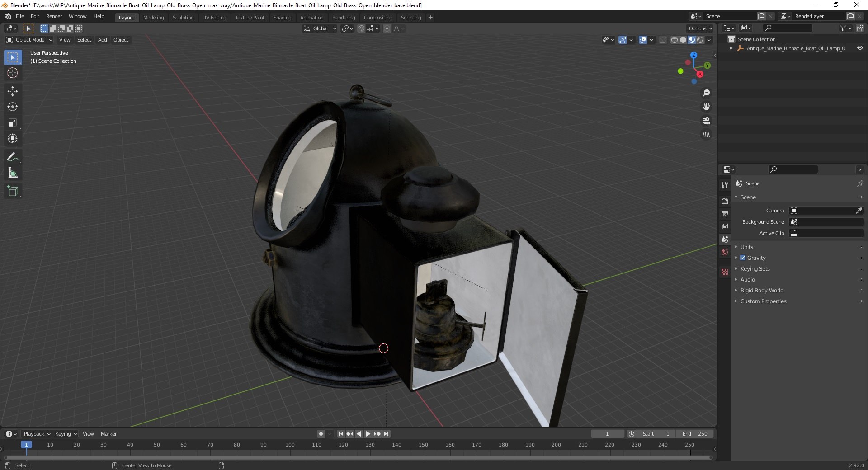868x470 pixels.
Task: Activate the Annotate tool
Action: [13, 157]
